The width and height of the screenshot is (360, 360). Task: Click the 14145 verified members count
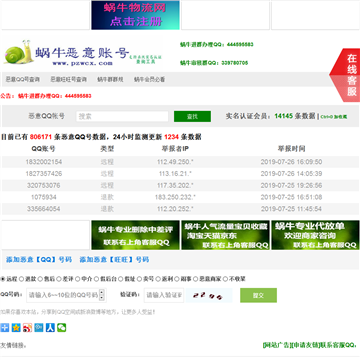[x=284, y=116]
